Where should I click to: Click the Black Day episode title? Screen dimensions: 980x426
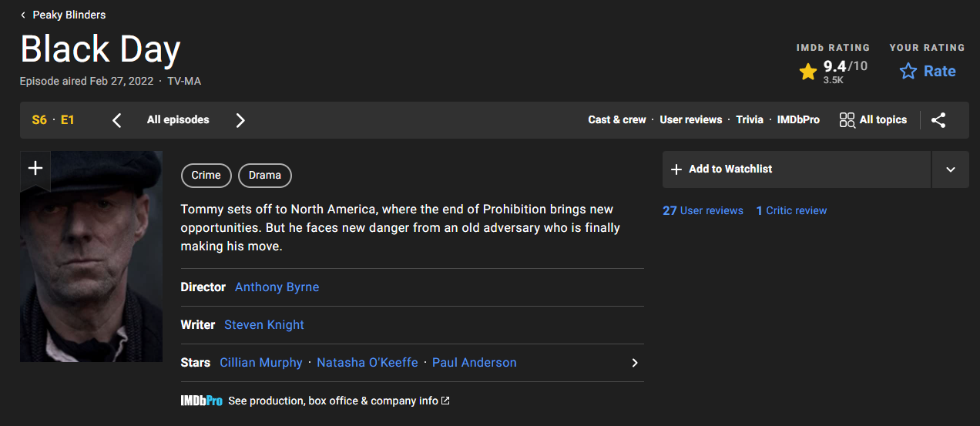point(100,49)
